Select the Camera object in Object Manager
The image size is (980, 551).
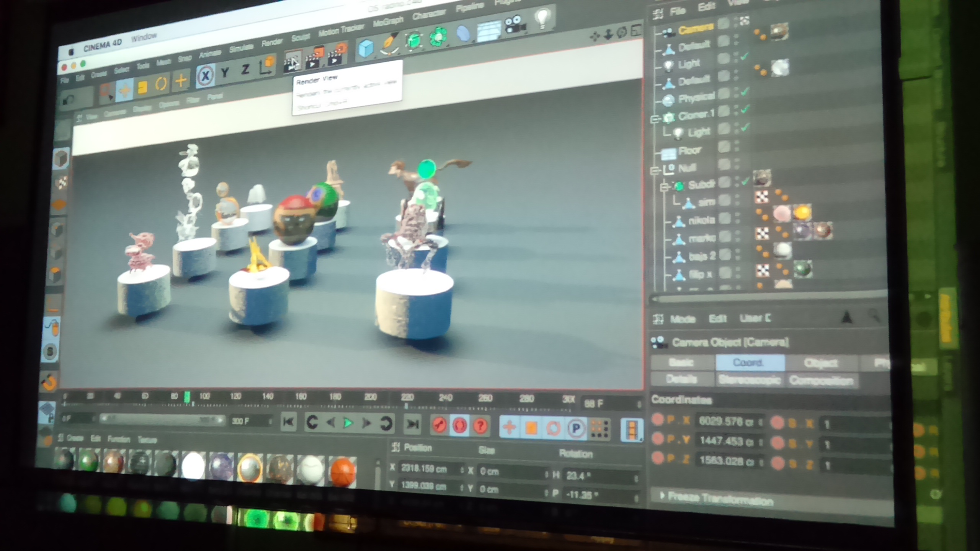pos(696,29)
